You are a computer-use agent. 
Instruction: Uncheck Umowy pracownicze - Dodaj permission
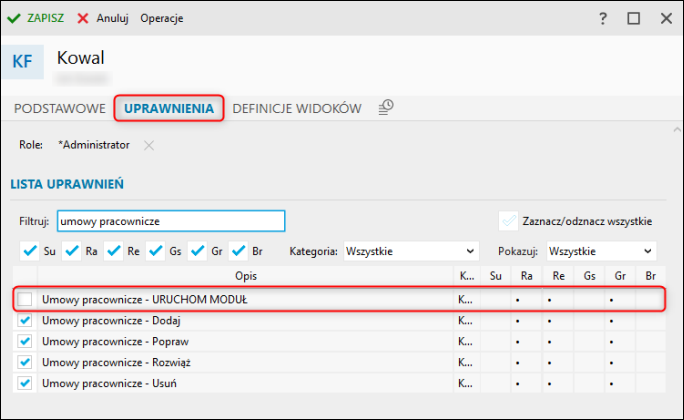coord(25,320)
